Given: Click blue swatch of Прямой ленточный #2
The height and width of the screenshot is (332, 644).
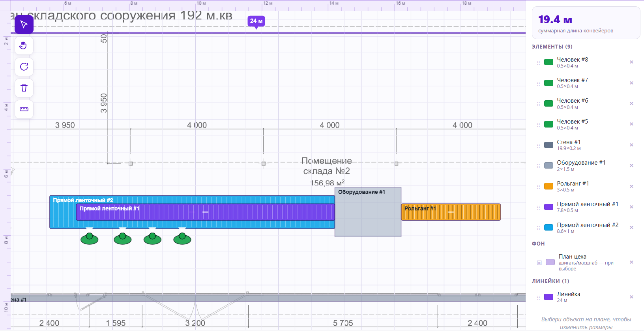Looking at the screenshot, I should [549, 227].
